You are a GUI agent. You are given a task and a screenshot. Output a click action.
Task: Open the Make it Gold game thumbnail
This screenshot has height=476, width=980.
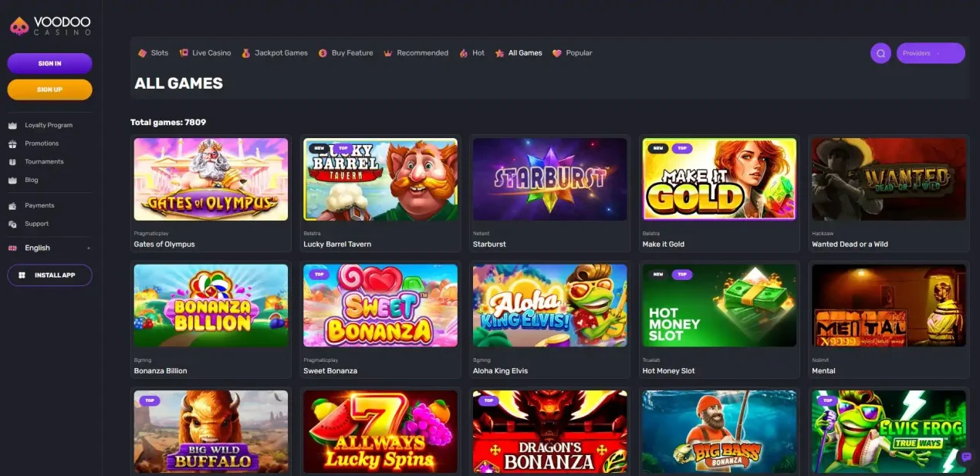pos(719,179)
